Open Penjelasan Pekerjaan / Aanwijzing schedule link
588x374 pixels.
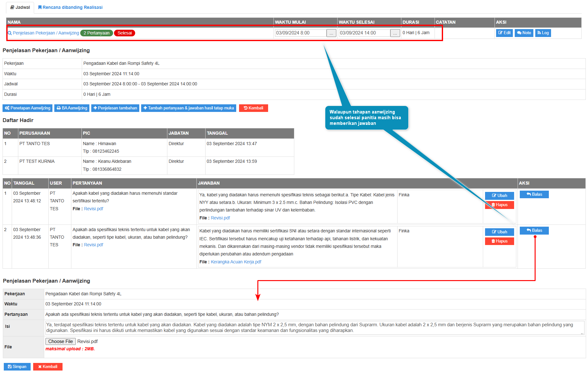pyautogui.click(x=46, y=33)
